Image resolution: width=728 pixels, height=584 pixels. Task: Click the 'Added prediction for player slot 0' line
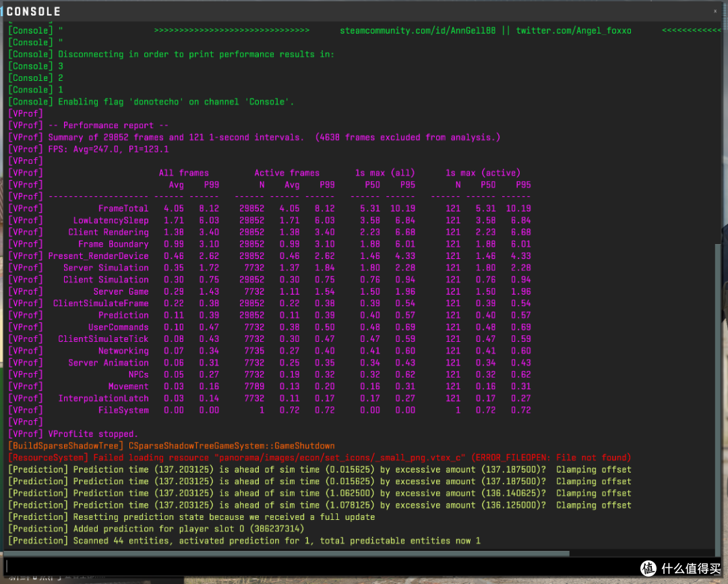click(x=156, y=529)
